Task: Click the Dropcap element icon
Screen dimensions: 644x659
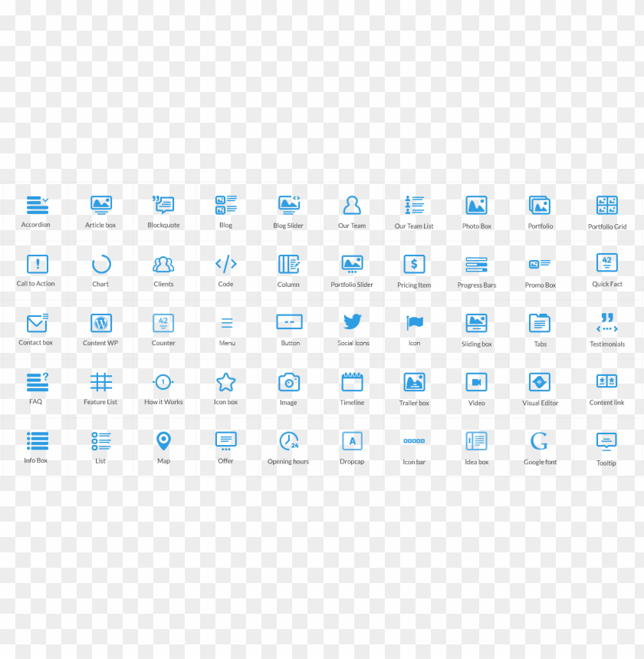Action: [352, 439]
